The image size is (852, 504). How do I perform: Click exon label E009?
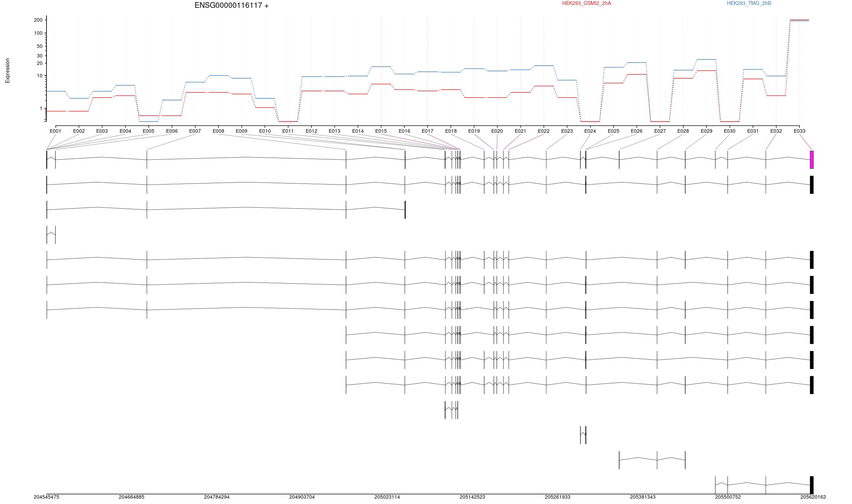pyautogui.click(x=241, y=131)
